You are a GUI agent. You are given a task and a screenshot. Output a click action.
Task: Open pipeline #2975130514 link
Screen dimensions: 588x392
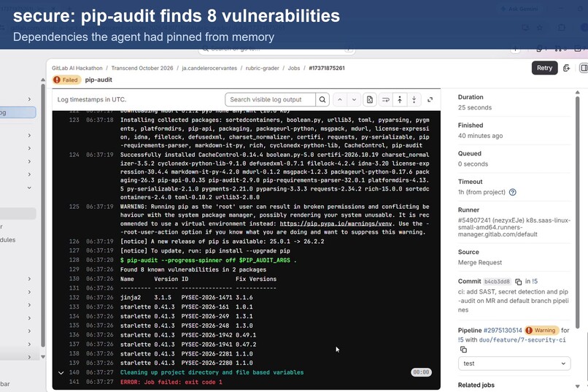503,330
